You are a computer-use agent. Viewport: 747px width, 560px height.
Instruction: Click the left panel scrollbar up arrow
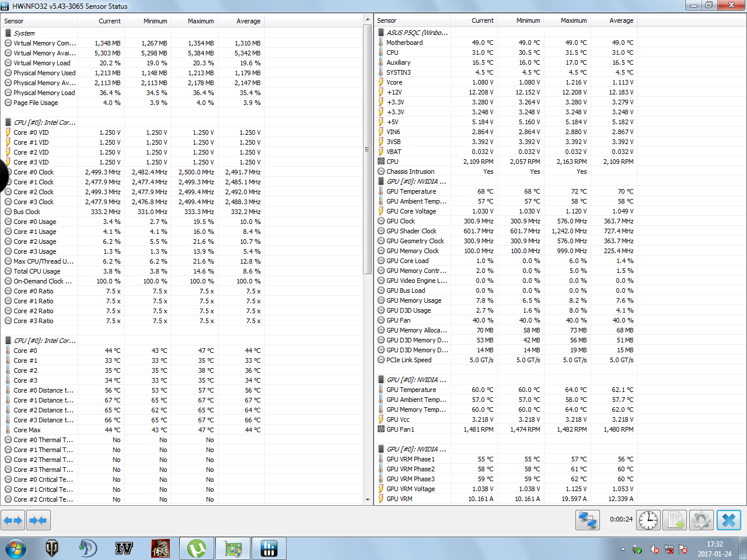[x=368, y=20]
